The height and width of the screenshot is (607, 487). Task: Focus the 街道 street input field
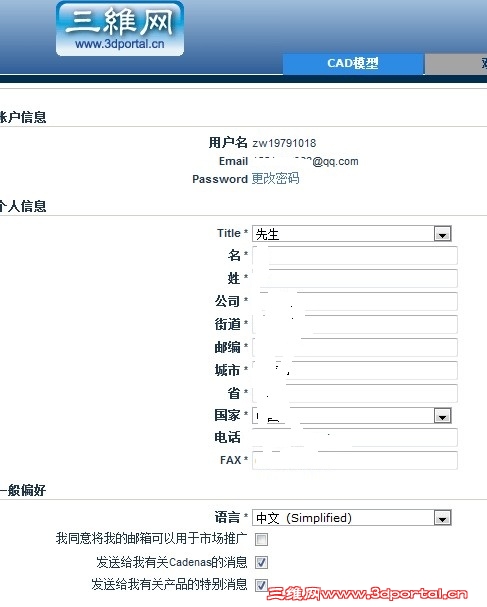coord(355,324)
